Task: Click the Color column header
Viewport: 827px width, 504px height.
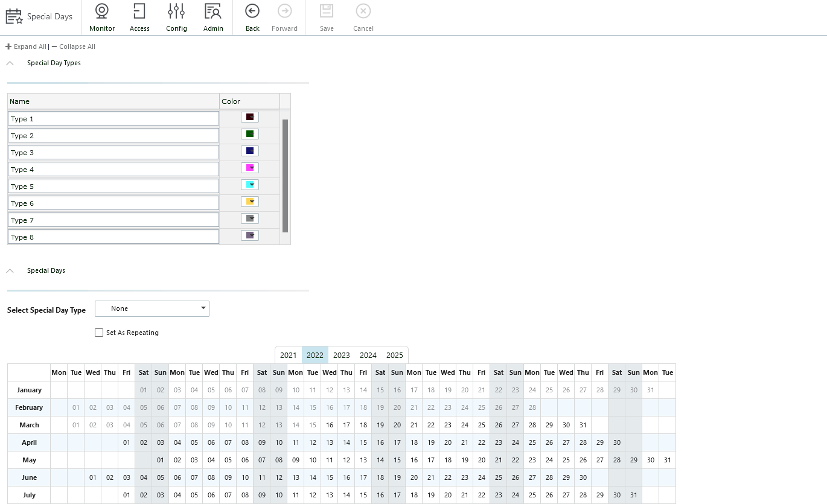Action: (250, 101)
